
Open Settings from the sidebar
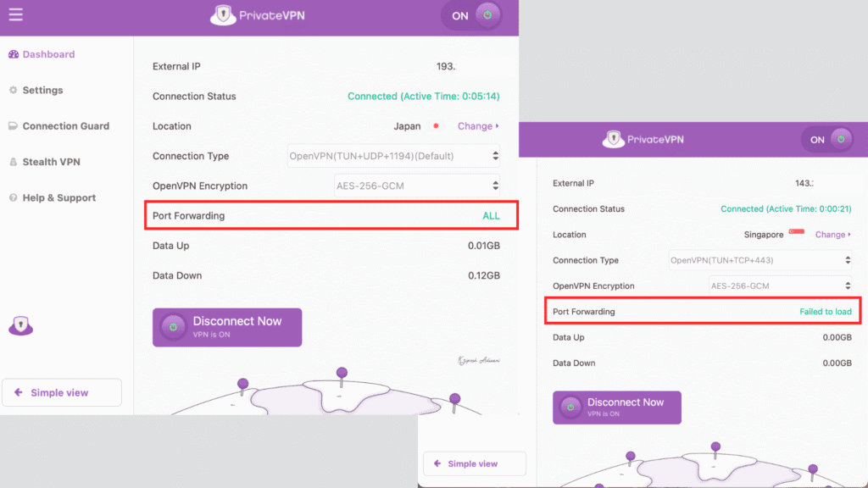[36, 90]
